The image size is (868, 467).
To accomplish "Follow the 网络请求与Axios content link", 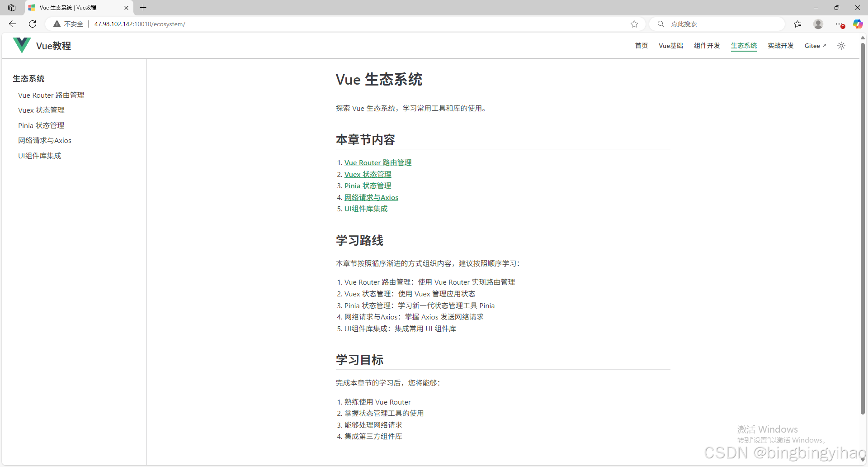I will pyautogui.click(x=371, y=197).
